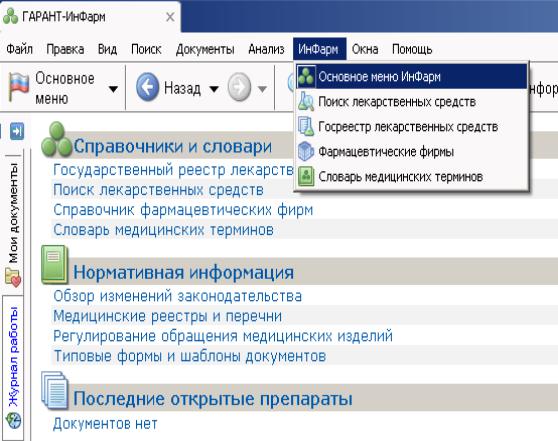Click the green clover Справочники и словари icon
Viewport: 558px width, 441px height.
coord(57,140)
